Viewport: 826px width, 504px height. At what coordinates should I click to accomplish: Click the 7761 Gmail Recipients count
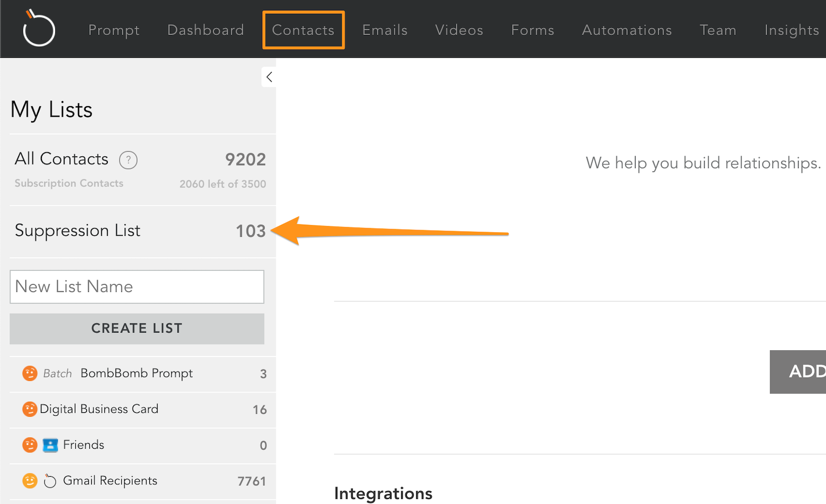click(251, 481)
